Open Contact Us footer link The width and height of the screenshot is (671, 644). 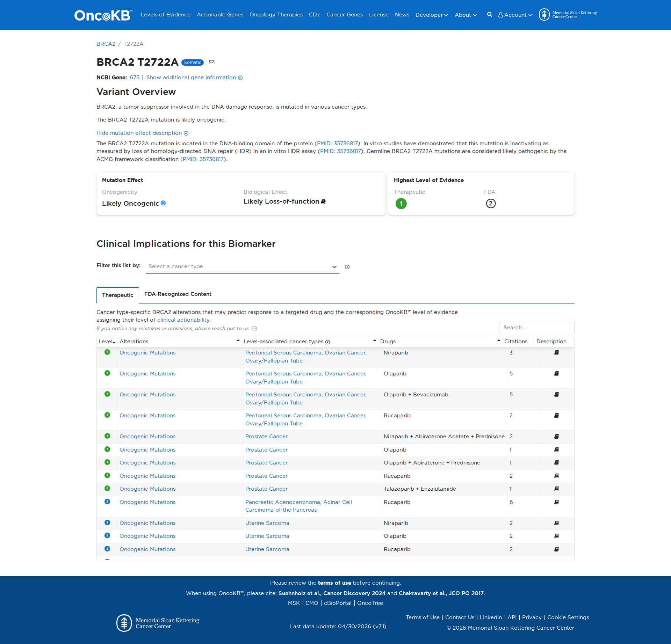click(460, 617)
